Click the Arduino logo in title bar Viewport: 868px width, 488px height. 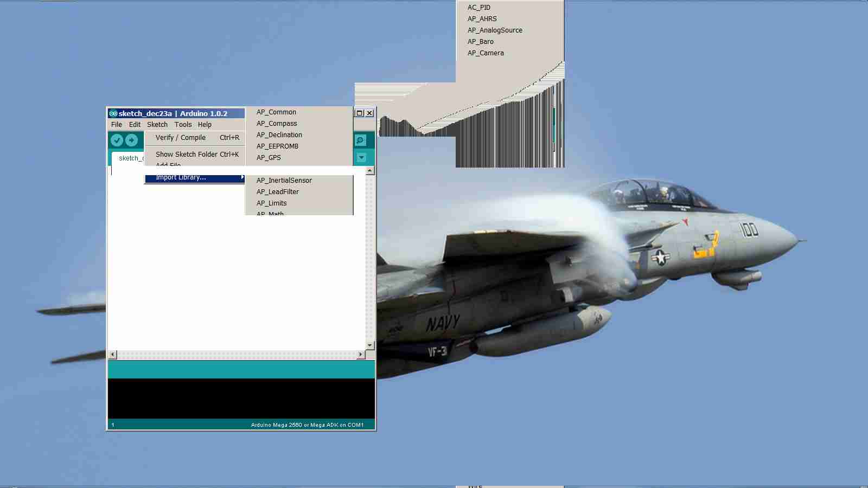(x=113, y=113)
